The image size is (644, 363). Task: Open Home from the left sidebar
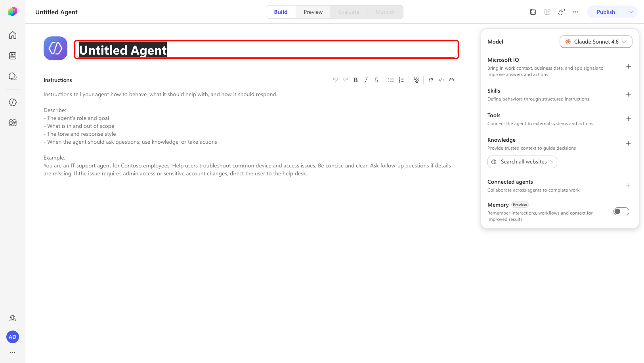(x=13, y=35)
